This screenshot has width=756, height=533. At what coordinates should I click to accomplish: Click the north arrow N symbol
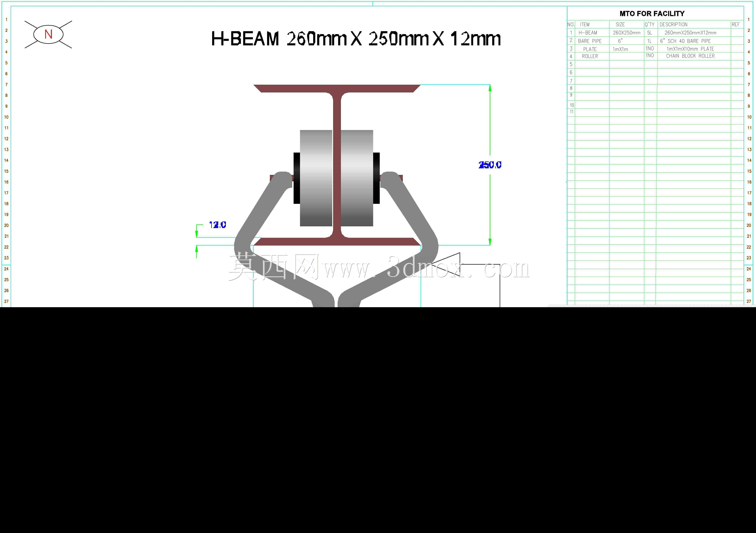[x=48, y=34]
